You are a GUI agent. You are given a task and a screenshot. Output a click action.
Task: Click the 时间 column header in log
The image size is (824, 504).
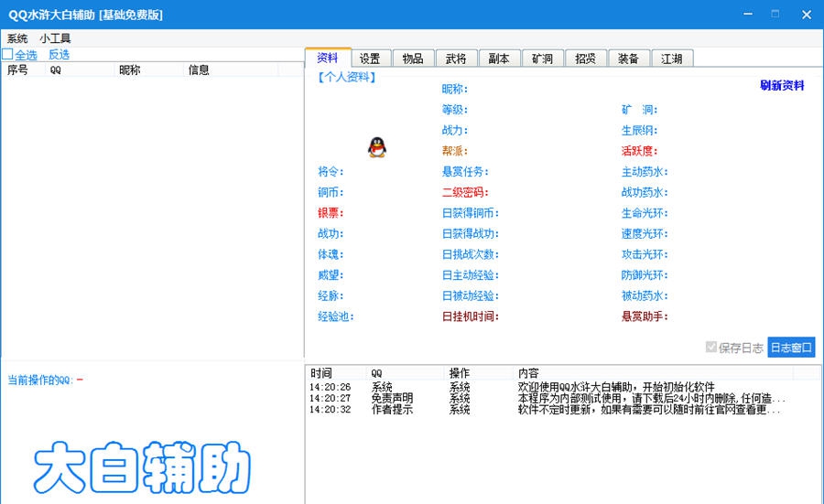336,373
